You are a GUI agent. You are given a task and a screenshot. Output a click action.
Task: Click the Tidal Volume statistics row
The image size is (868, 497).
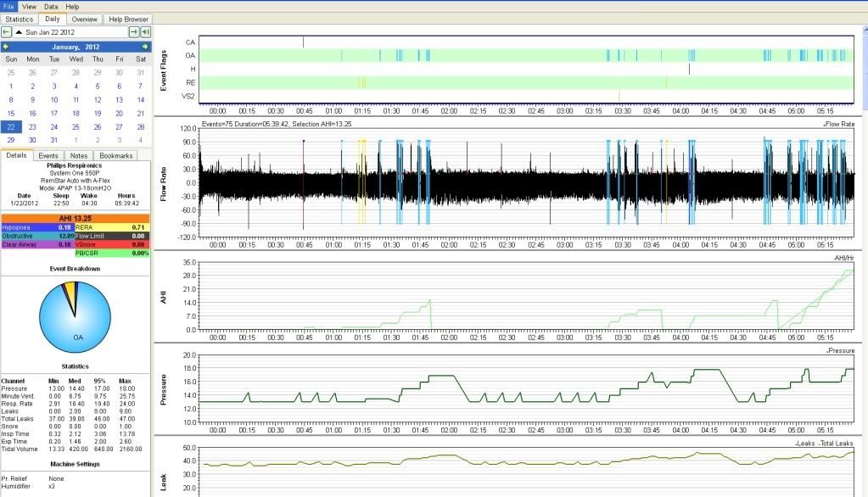coord(71,449)
